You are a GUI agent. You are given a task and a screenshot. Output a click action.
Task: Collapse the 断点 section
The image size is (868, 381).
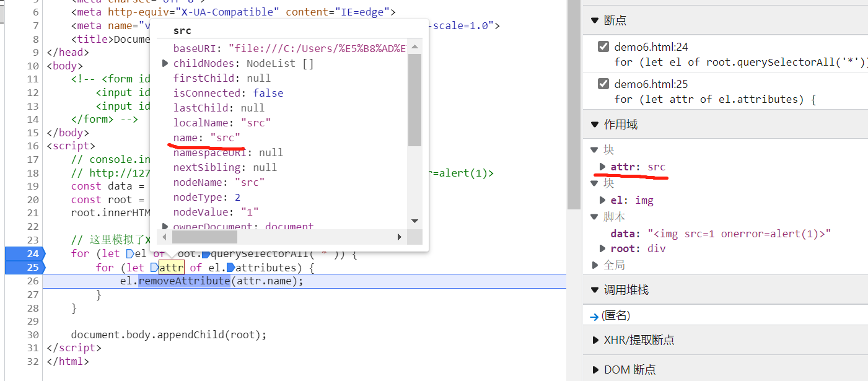click(595, 20)
